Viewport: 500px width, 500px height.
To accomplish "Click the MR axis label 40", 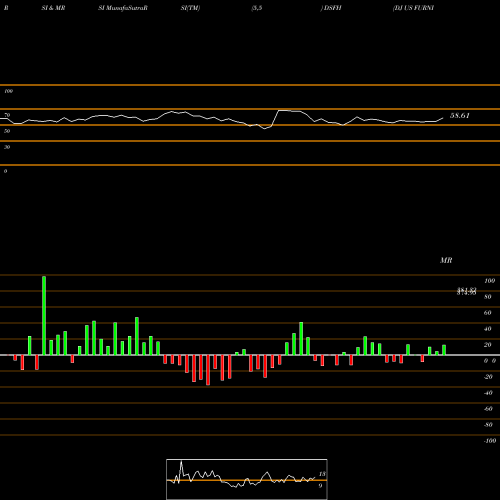I will tap(488, 329).
